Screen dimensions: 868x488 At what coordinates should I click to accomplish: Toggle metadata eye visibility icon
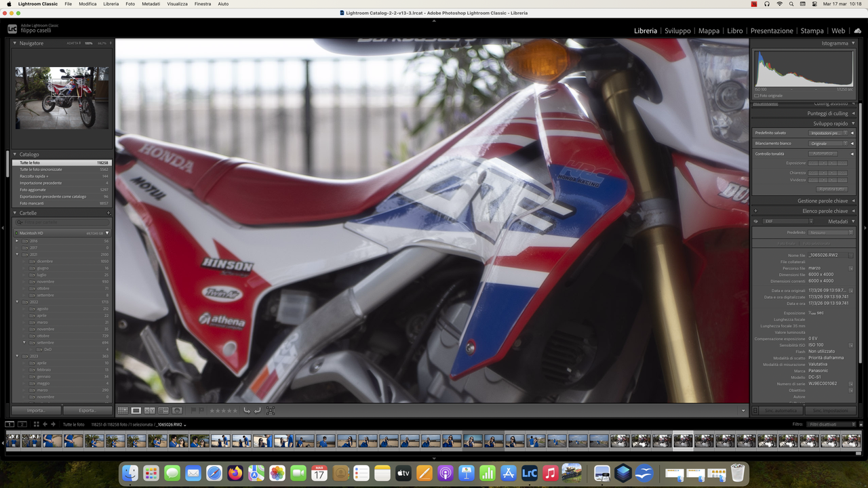pos(756,221)
